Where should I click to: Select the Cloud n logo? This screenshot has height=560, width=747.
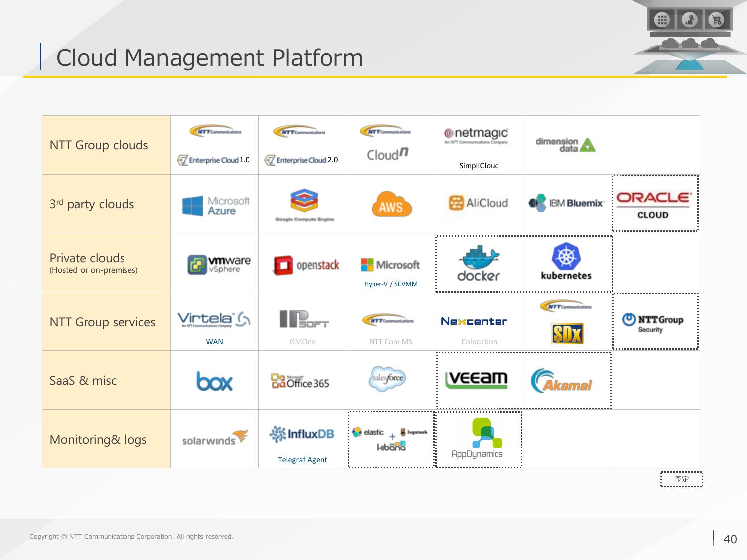(387, 154)
